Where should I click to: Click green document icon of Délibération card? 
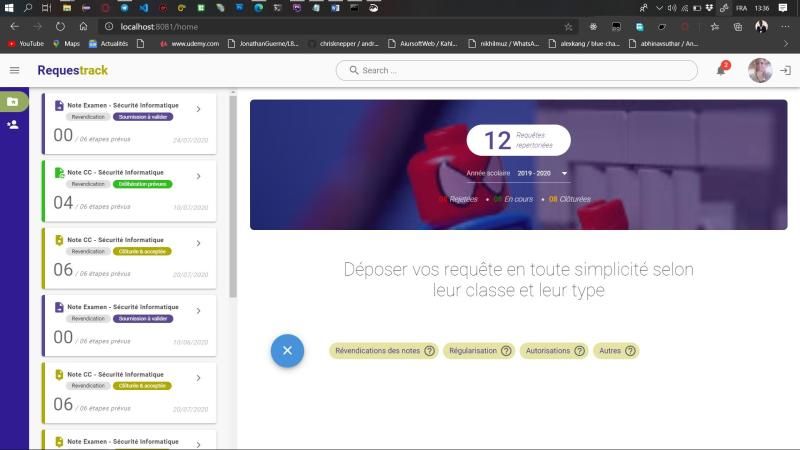[x=59, y=173]
